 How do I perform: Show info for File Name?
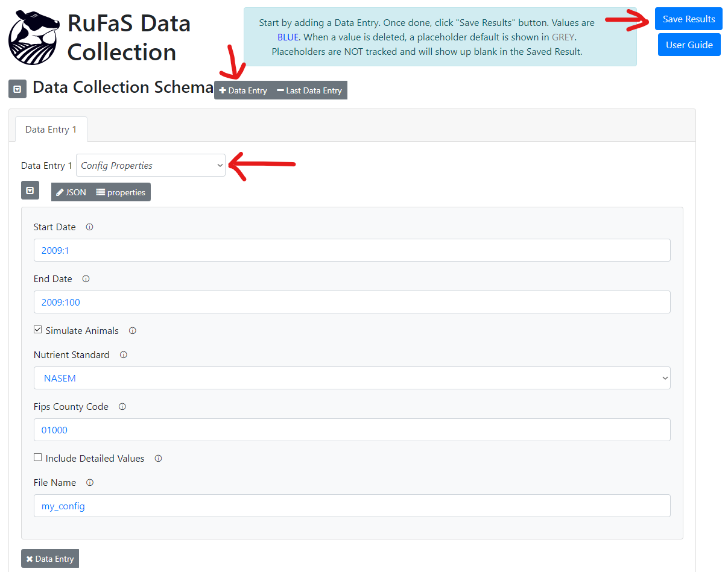[90, 483]
